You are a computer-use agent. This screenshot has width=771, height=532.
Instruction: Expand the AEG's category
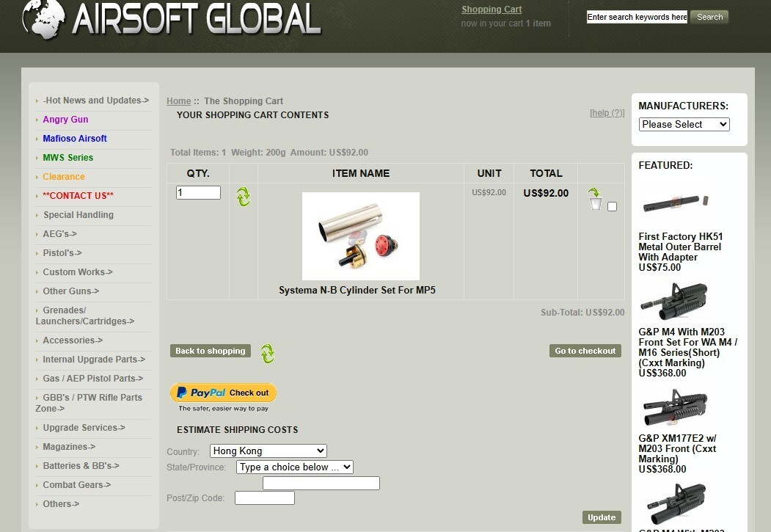coord(59,234)
